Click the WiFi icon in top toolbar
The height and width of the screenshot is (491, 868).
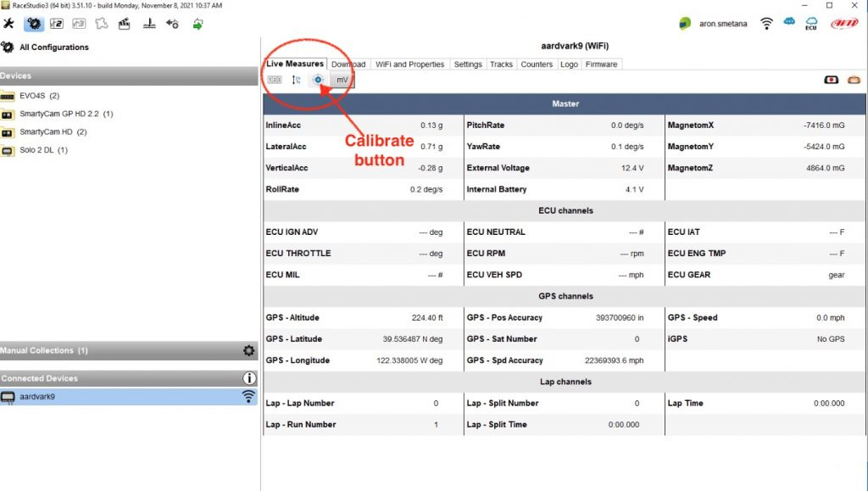coord(766,23)
